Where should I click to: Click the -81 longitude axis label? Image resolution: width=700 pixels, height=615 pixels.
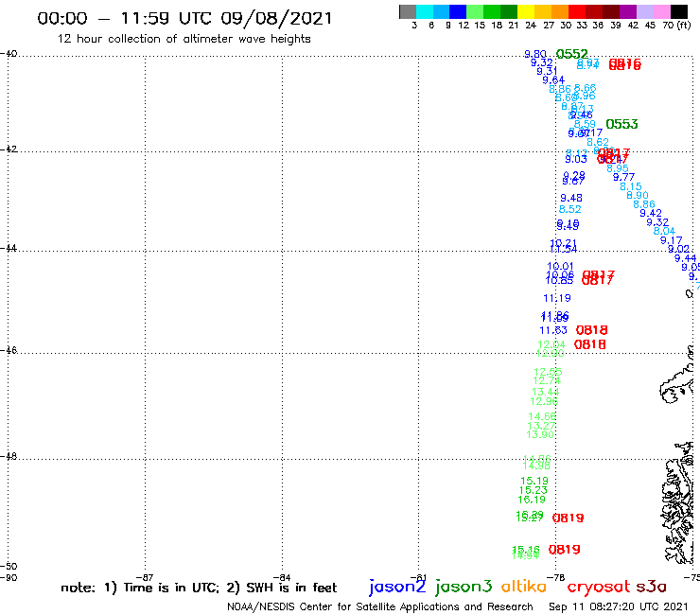pyautogui.click(x=418, y=577)
